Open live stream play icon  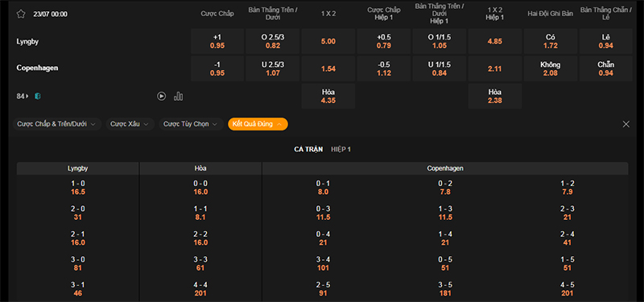click(x=162, y=96)
